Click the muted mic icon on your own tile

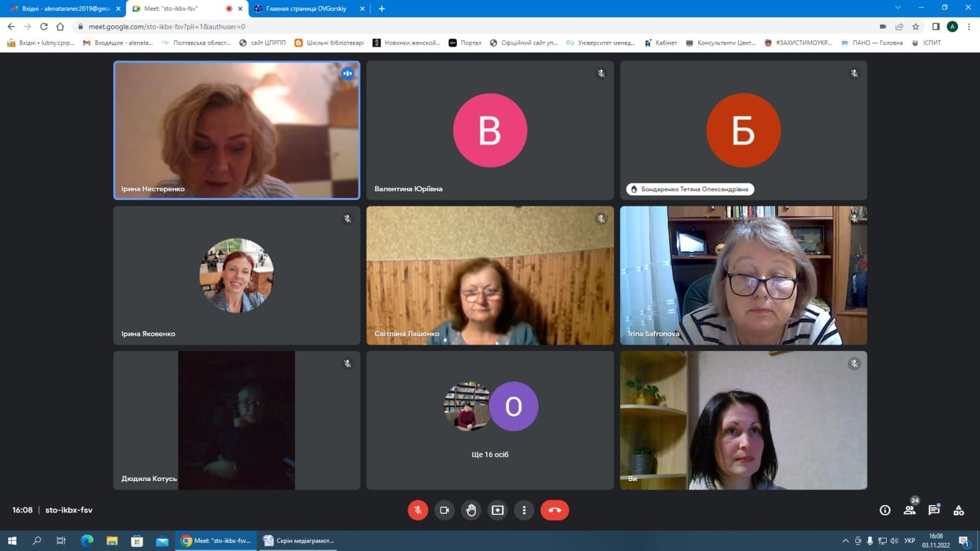pyautogui.click(x=854, y=364)
